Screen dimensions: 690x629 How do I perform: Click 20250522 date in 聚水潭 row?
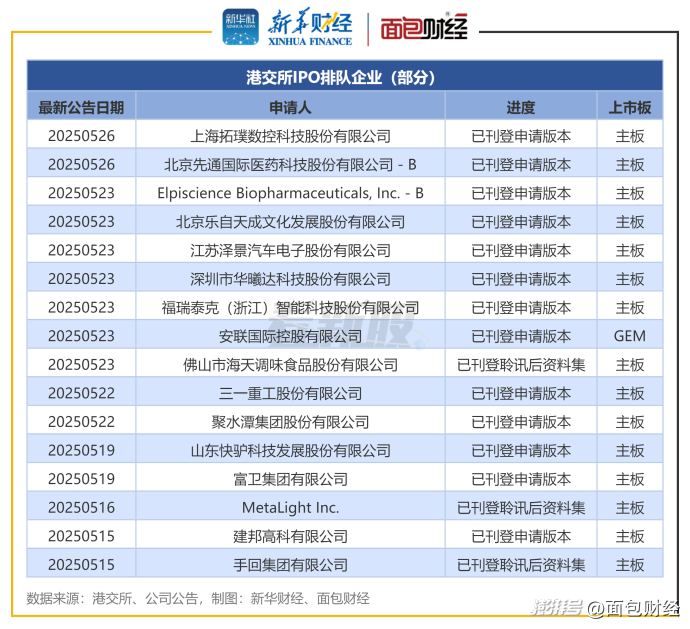[x=81, y=422]
